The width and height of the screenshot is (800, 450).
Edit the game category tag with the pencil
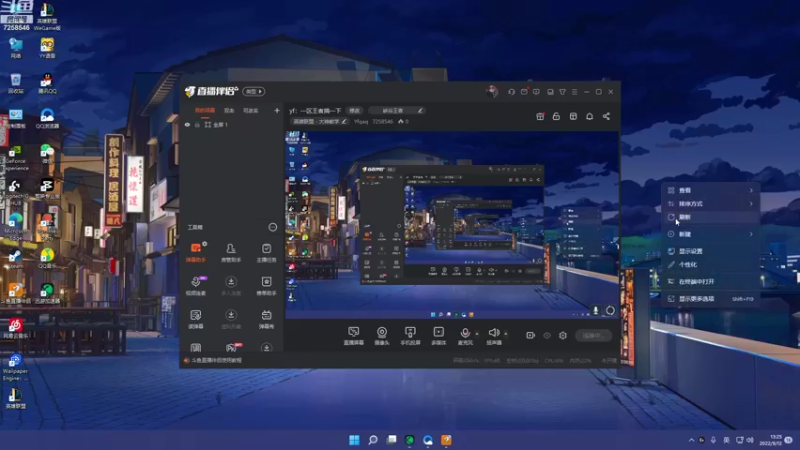click(x=344, y=121)
